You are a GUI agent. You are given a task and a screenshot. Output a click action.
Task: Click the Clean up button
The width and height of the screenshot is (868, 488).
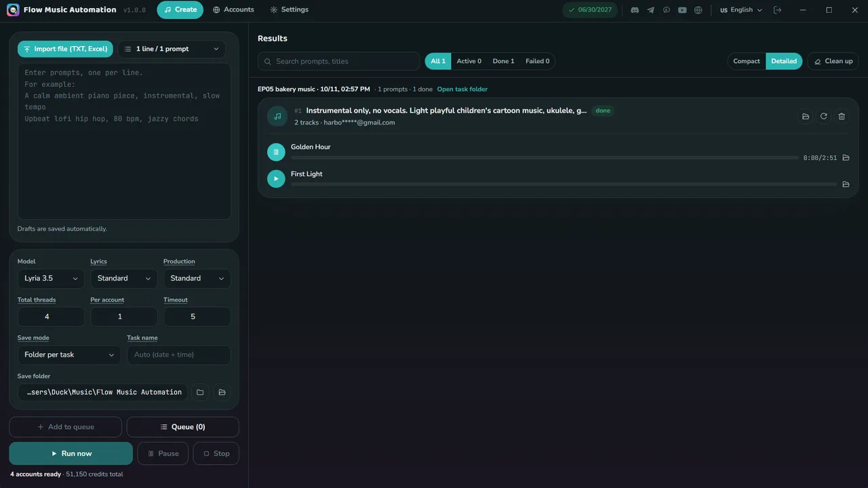pos(833,61)
